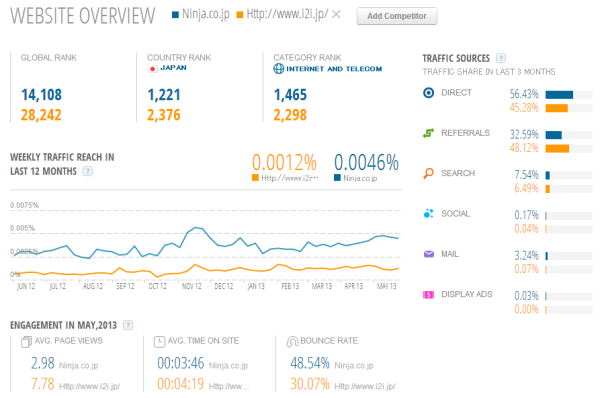Click the 7.78 average page views value
The height and width of the screenshot is (398, 600).
coord(42,384)
